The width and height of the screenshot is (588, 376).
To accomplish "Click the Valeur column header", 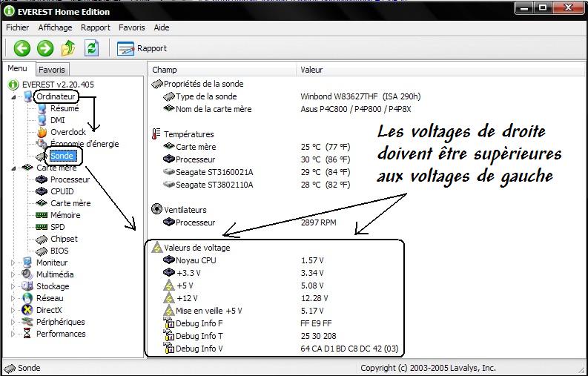I will [311, 70].
